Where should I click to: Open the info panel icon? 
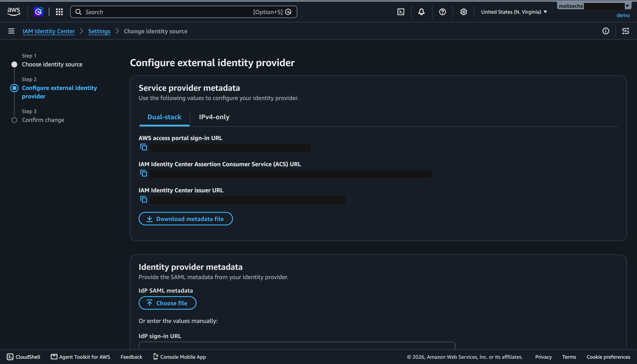click(606, 31)
